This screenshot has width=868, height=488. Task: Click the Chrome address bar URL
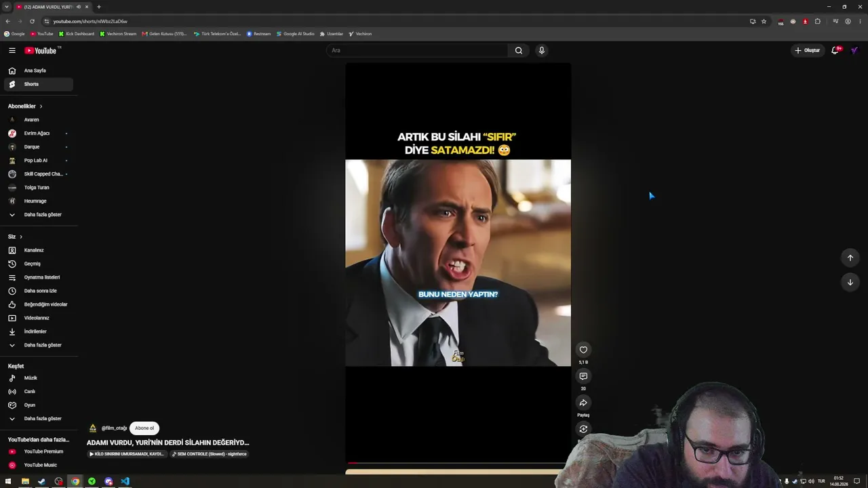90,21
